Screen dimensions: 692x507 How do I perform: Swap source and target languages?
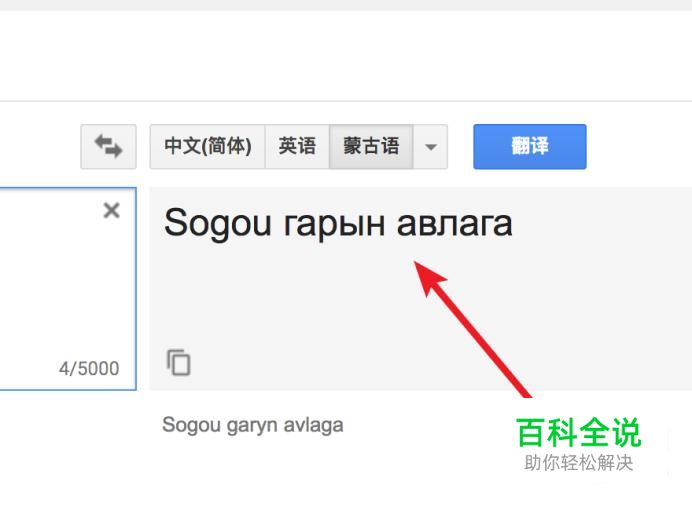(x=108, y=146)
